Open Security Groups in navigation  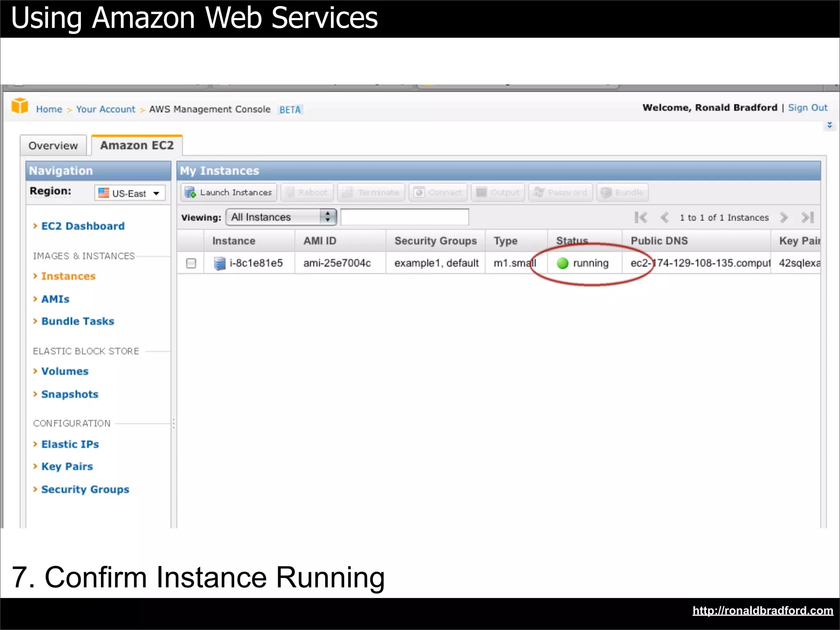tap(85, 489)
